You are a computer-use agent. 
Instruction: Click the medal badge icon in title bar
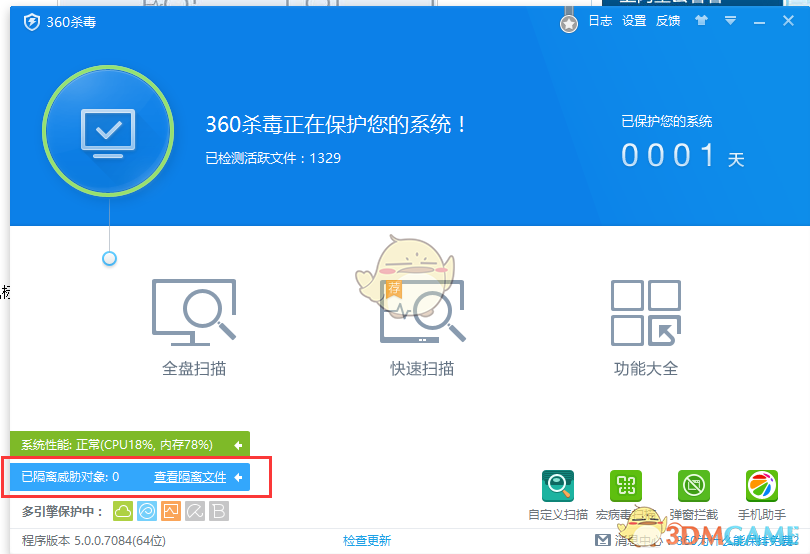point(569,23)
